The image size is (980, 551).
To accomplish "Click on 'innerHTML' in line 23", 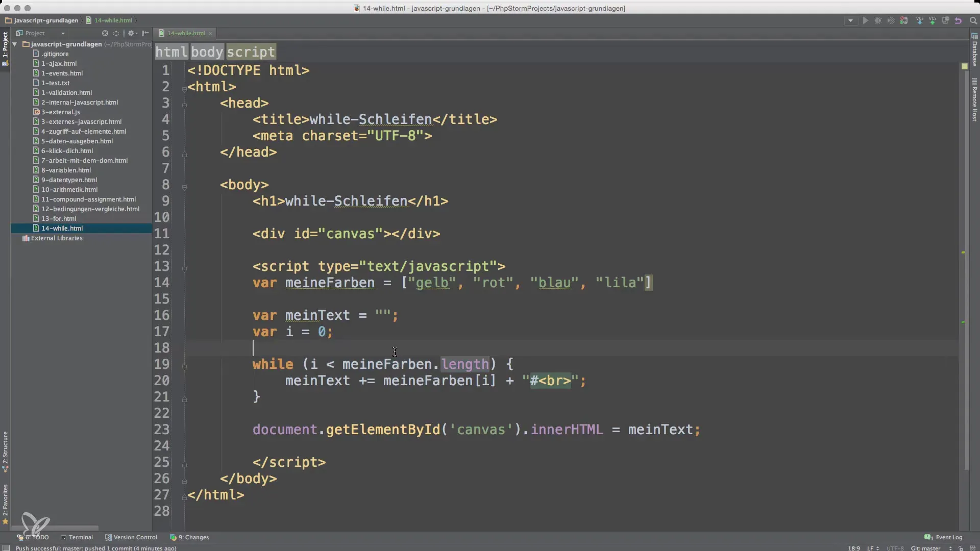I will click(x=567, y=430).
